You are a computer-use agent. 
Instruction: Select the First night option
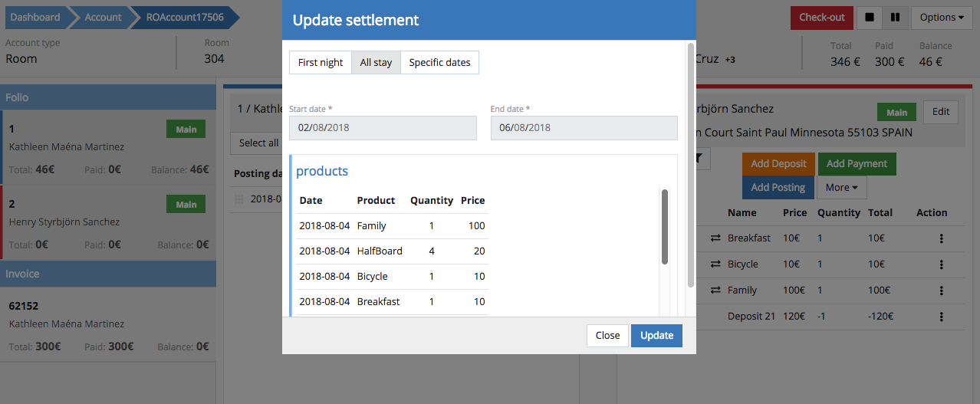click(321, 63)
